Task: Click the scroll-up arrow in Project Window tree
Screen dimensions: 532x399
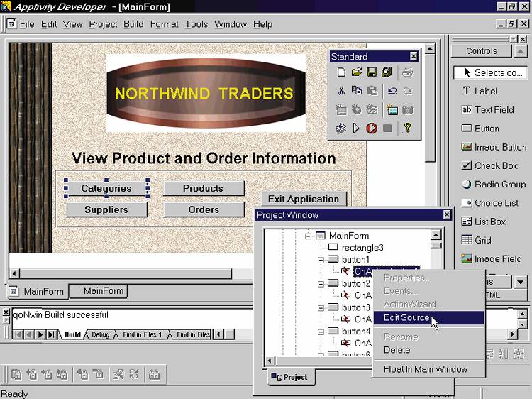Action: (x=436, y=235)
